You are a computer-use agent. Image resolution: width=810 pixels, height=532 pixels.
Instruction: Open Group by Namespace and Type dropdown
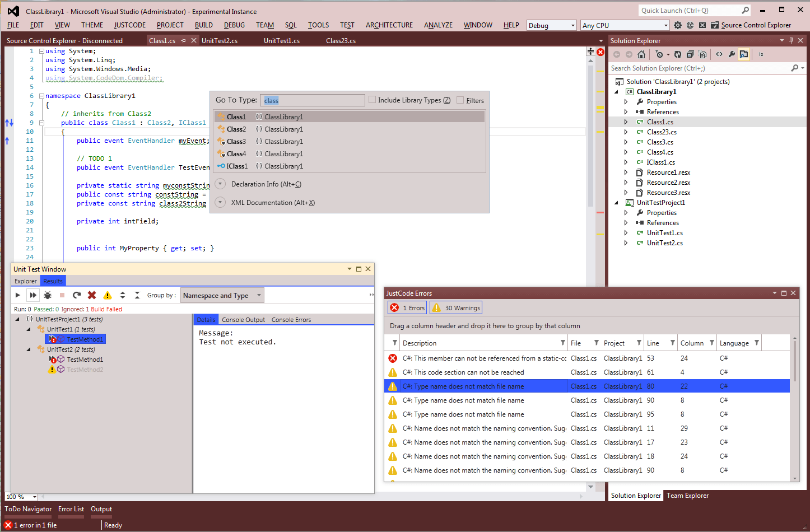(x=222, y=295)
